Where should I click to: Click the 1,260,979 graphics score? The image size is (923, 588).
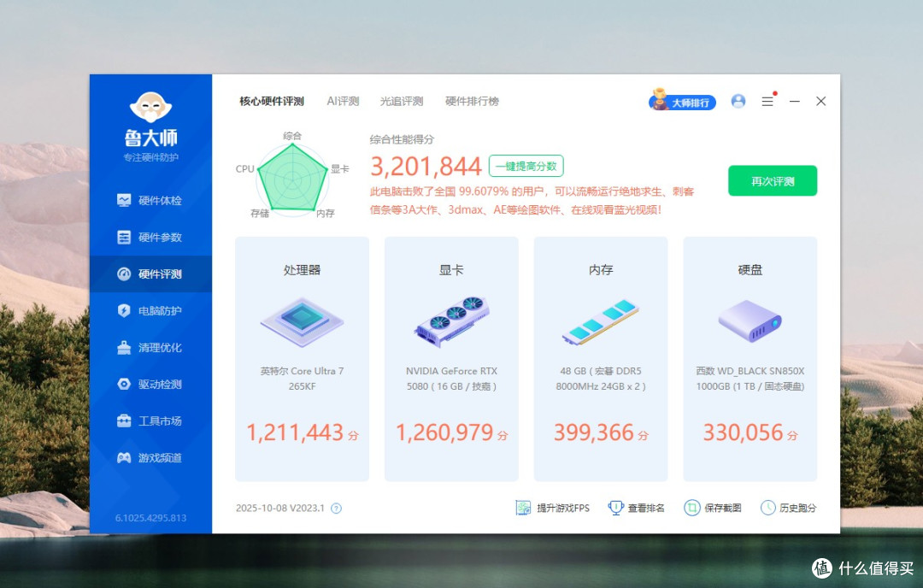[444, 432]
